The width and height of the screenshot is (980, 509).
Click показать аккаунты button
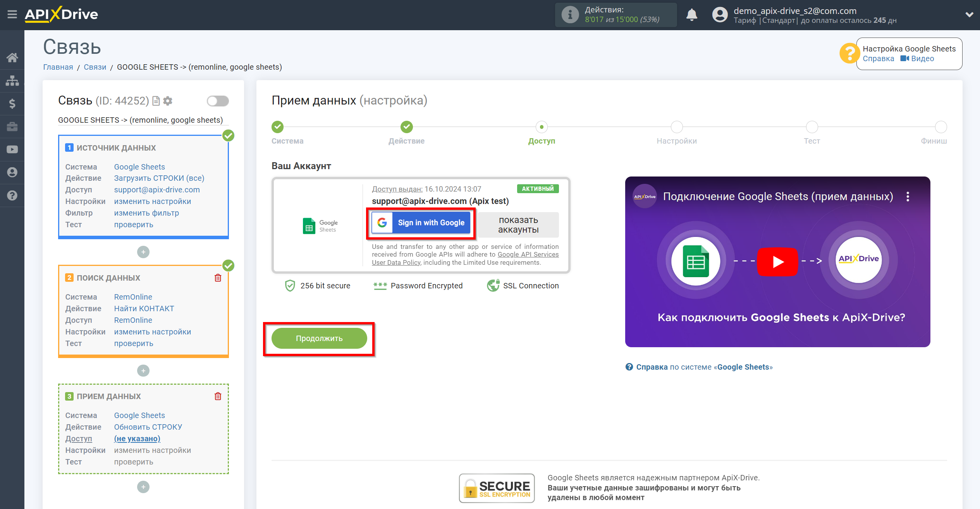[518, 225]
